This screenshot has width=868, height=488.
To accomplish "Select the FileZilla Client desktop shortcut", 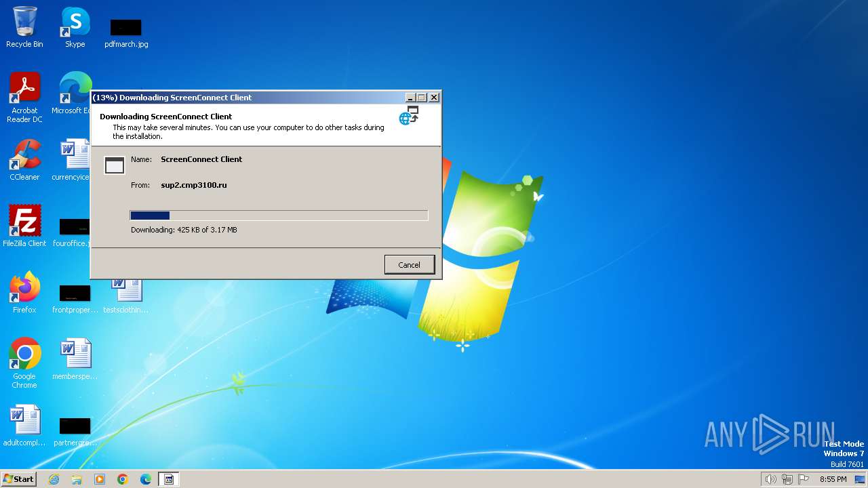I will (24, 226).
